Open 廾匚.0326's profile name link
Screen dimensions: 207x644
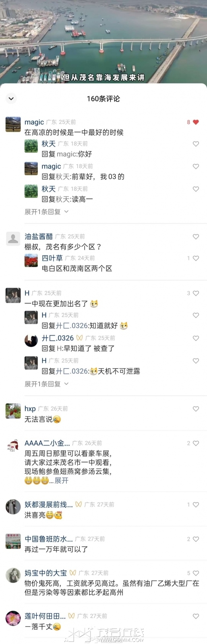[58, 338]
